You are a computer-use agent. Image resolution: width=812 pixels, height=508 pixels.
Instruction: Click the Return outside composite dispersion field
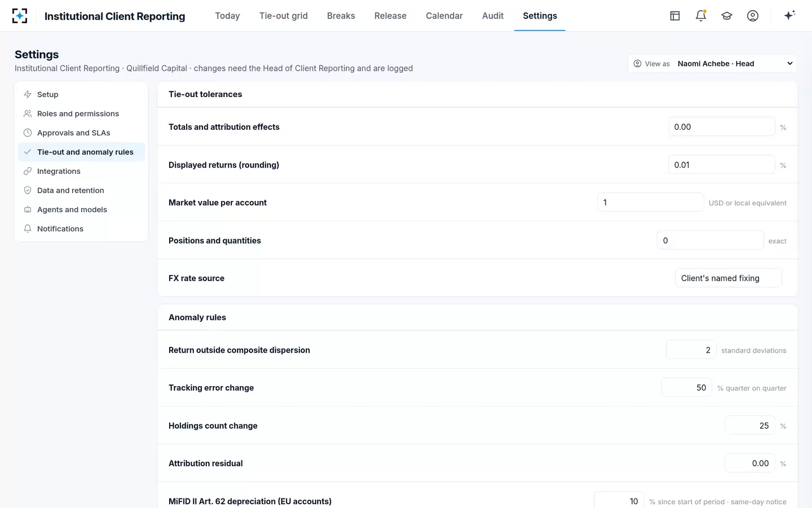[x=691, y=349]
